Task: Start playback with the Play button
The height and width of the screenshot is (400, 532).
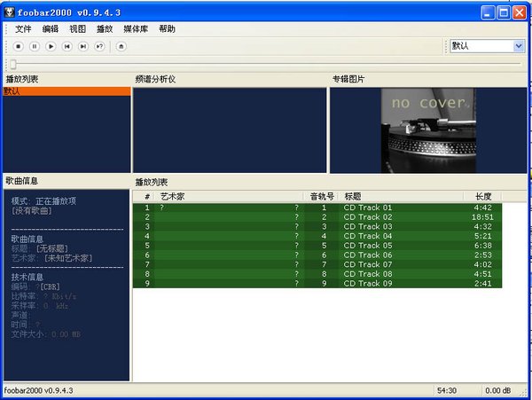Action: 51,46
